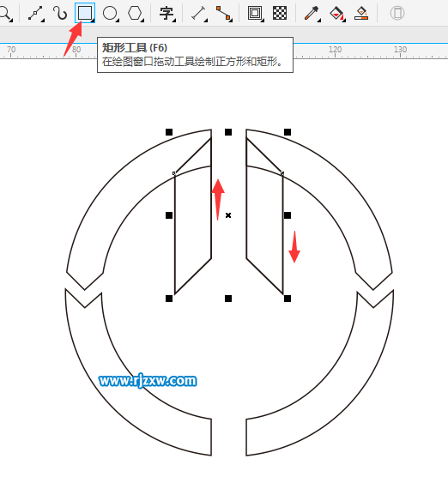Select the Connector tool
This screenshot has width=448, height=483.
click(223, 13)
